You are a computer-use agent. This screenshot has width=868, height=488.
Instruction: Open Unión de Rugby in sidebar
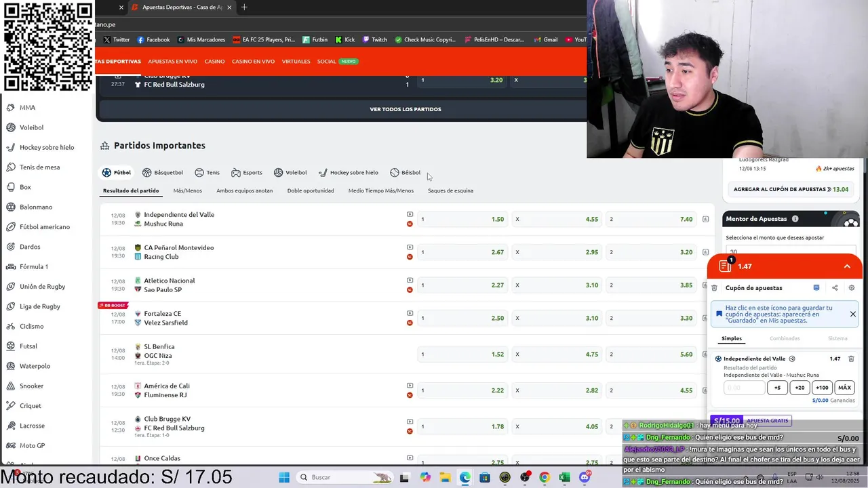(x=42, y=287)
